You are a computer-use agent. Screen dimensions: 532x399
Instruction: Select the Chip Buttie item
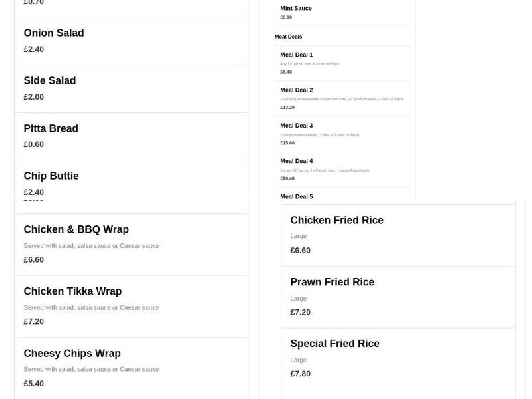pos(51,176)
